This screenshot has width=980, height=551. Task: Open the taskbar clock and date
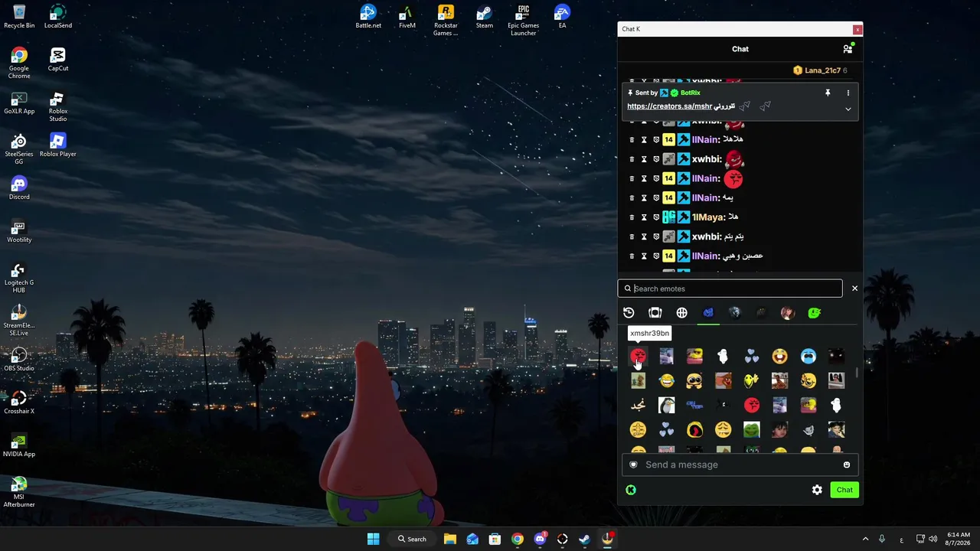[959, 539]
